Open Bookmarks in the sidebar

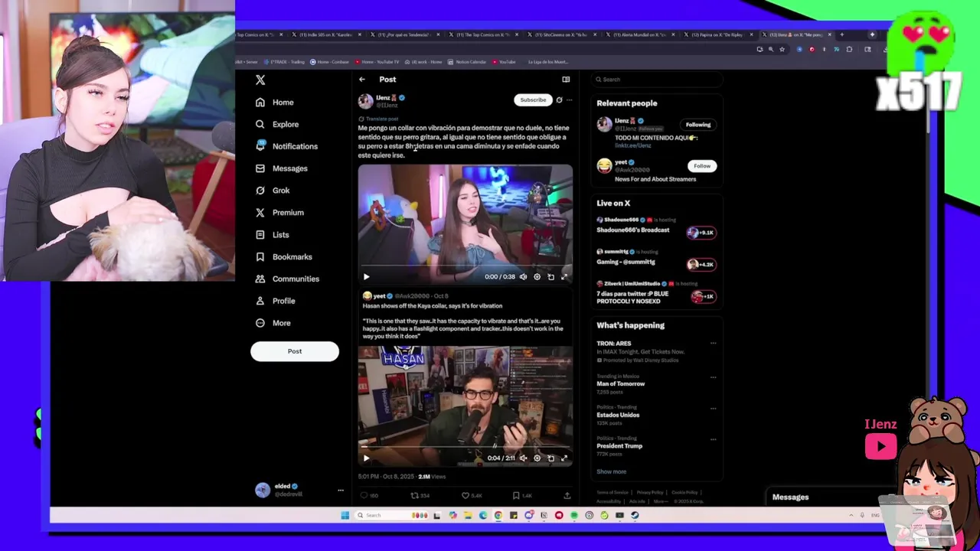point(283,257)
